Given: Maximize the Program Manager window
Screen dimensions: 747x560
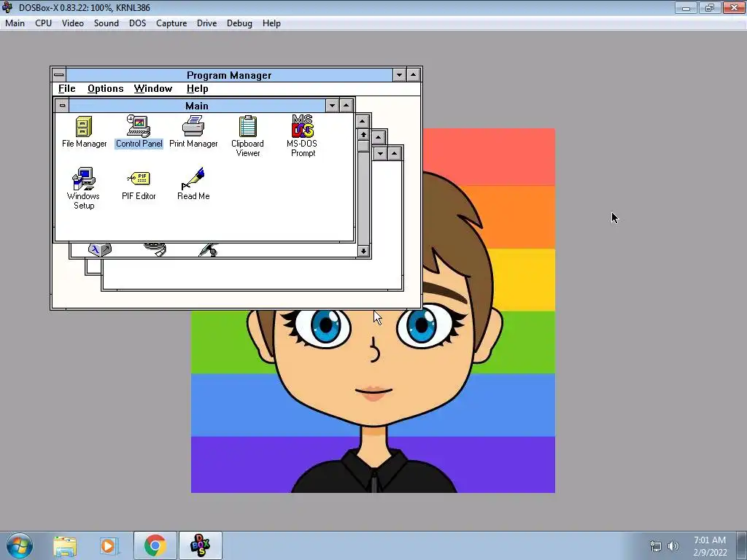Looking at the screenshot, I should (414, 75).
